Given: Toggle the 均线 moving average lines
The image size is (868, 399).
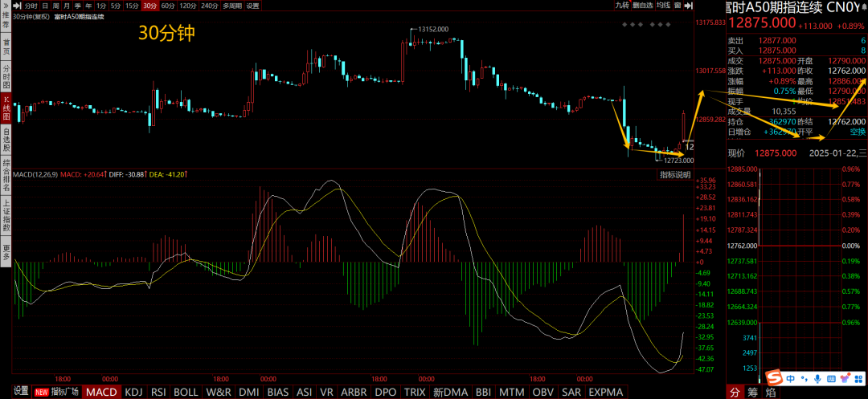Looking at the screenshot, I should coord(665,6).
